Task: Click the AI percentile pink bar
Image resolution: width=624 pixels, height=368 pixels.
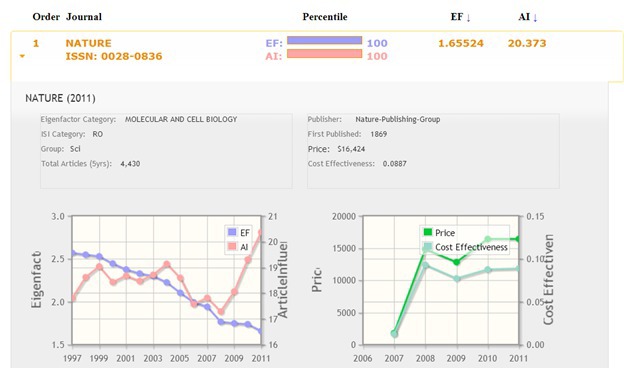Action: (324, 54)
